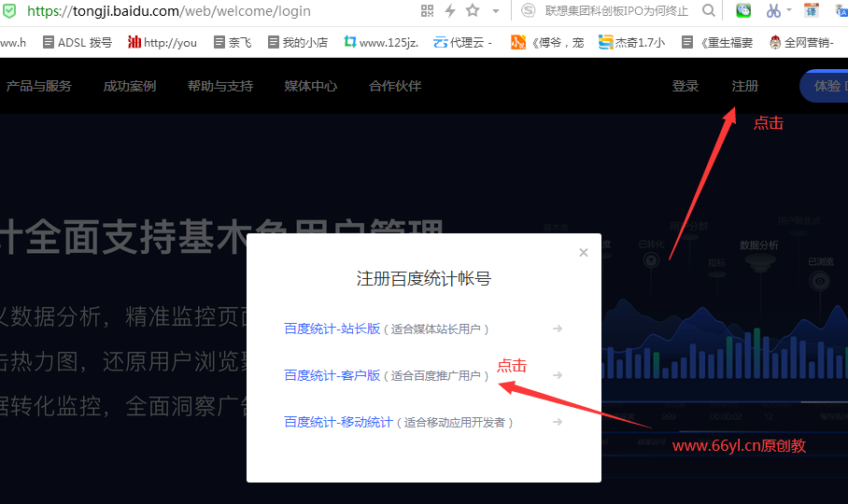The width and height of the screenshot is (848, 504).
Task: Close the 注册百度统计帐号 dialog
Action: 584,252
